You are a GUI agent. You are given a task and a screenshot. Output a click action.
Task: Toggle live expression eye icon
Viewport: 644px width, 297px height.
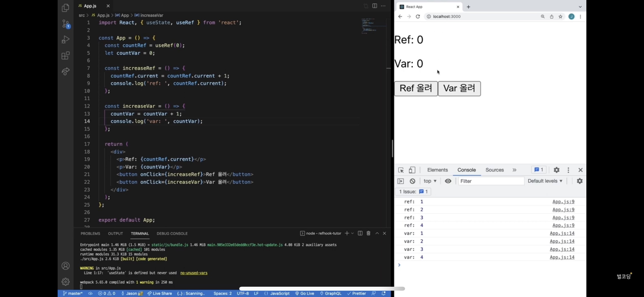click(448, 181)
